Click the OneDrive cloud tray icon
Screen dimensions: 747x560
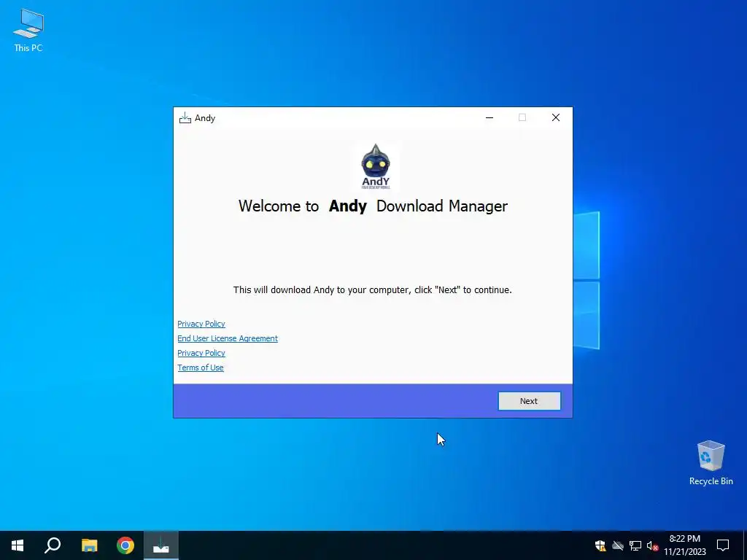618,545
